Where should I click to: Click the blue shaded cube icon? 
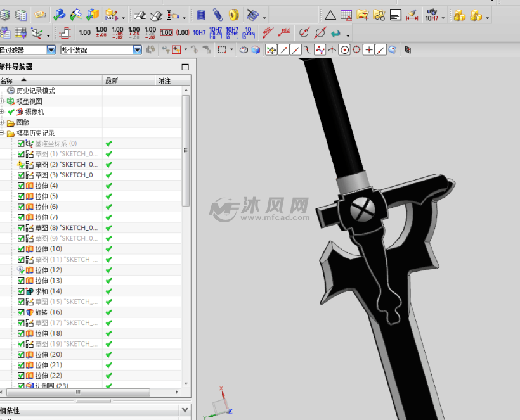coord(256,50)
